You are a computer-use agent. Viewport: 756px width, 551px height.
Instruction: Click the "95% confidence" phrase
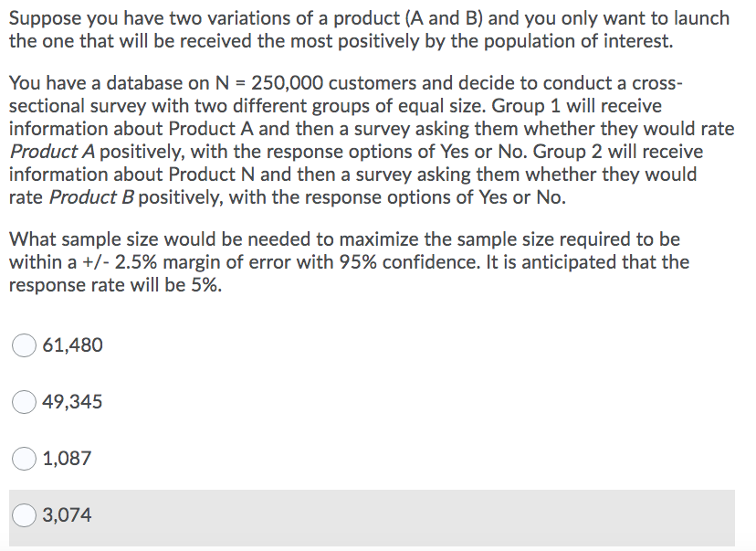point(409,262)
